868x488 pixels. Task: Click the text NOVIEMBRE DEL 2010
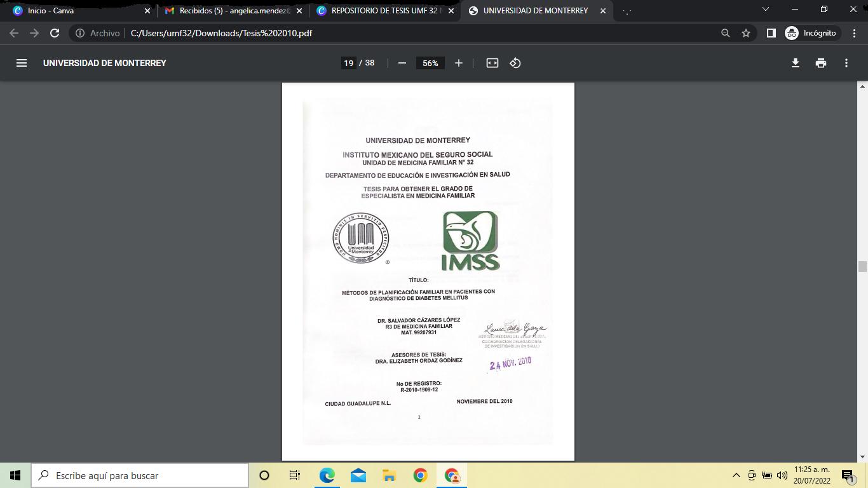pyautogui.click(x=484, y=402)
